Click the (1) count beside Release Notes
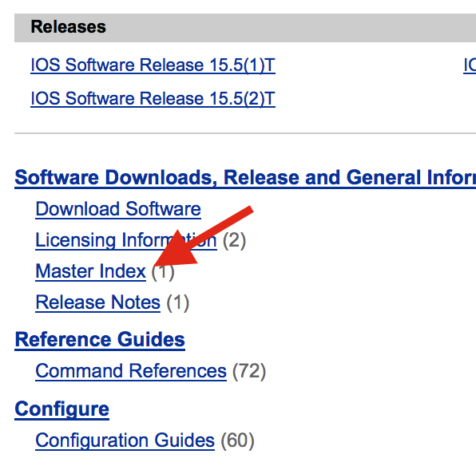Screen dimensions: 476x466 (x=177, y=302)
